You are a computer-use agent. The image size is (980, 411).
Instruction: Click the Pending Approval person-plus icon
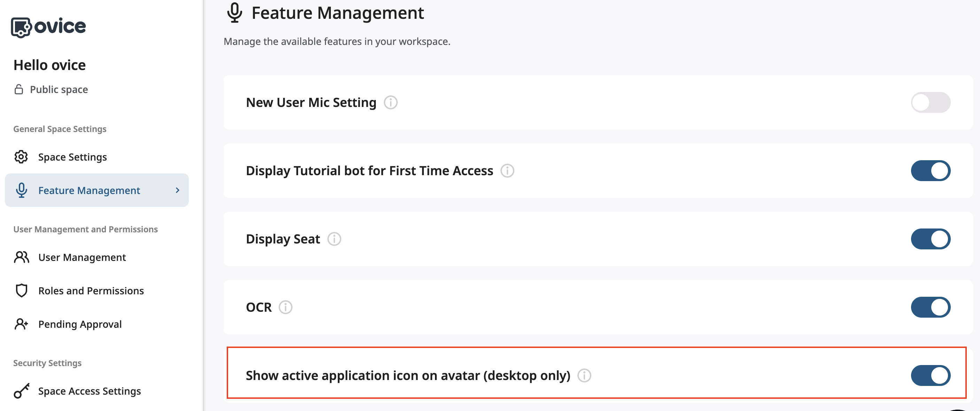pos(21,324)
